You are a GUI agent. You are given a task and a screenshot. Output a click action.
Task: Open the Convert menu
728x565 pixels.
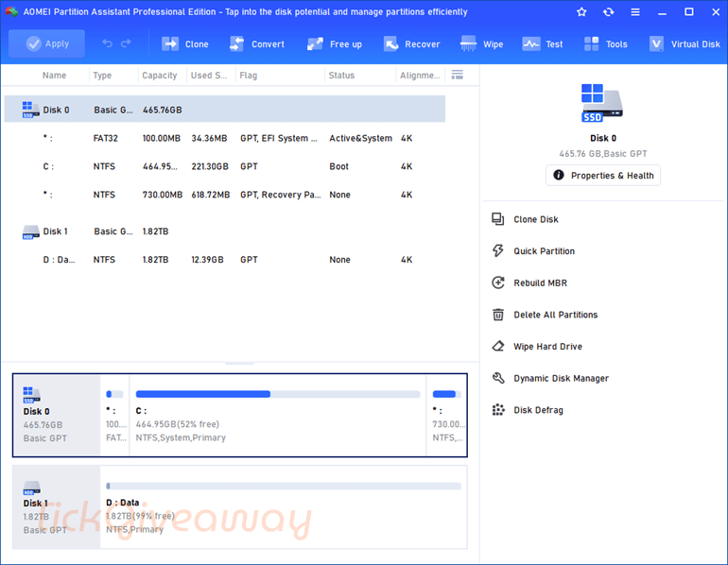(257, 44)
